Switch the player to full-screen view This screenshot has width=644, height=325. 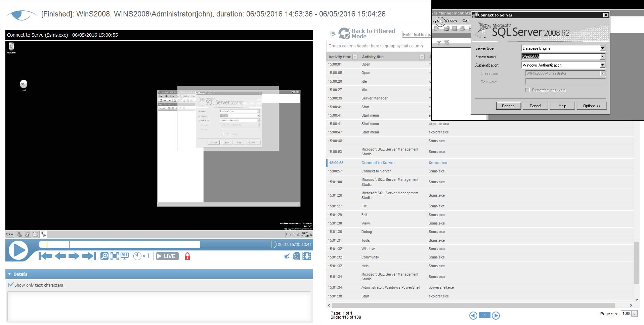[x=115, y=256]
